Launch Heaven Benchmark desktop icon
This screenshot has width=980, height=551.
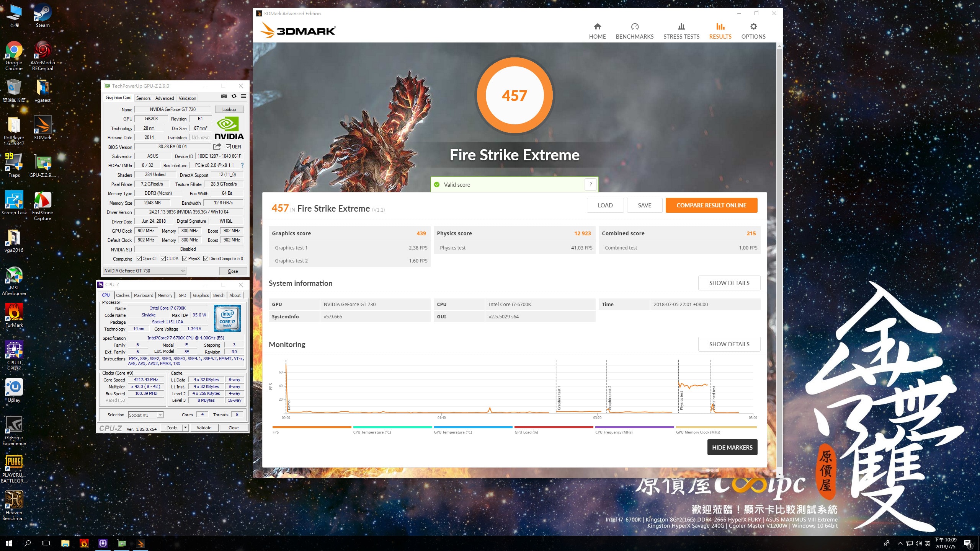tap(14, 506)
